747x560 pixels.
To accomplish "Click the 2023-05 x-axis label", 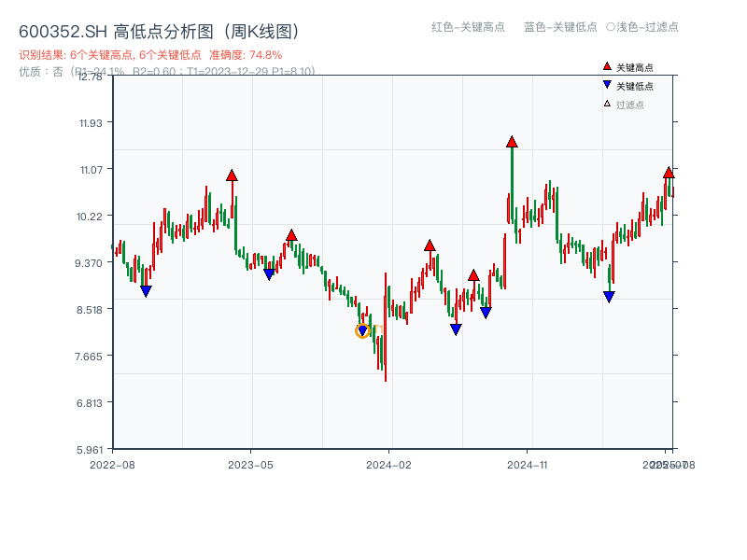I will [250, 465].
